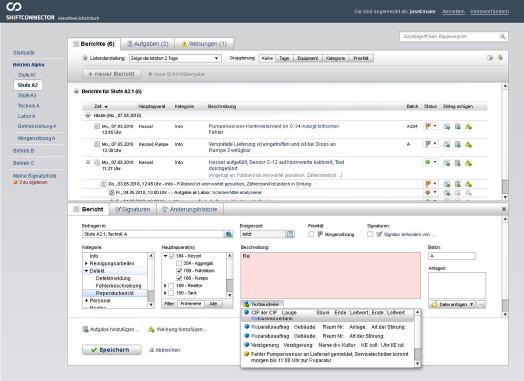This screenshot has width=524, height=381.
Task: Click the search magnifier icon
Action: 502,36
